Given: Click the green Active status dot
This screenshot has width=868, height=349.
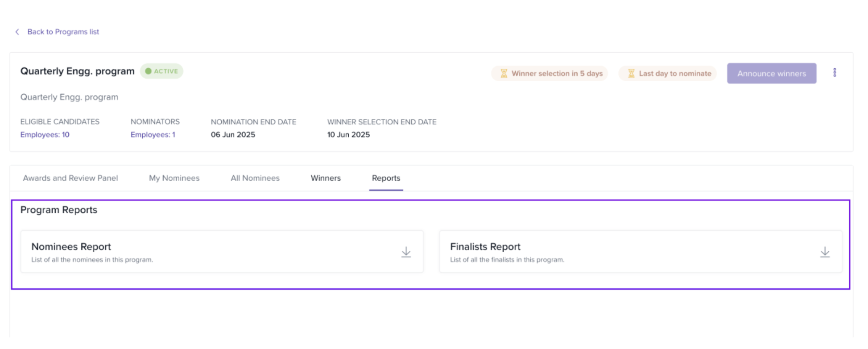Looking at the screenshot, I should (x=148, y=71).
